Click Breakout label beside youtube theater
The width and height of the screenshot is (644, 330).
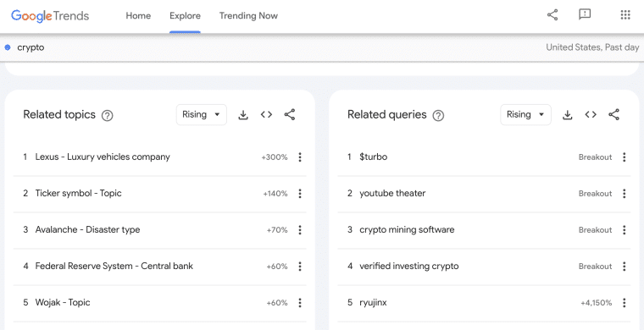[595, 194]
